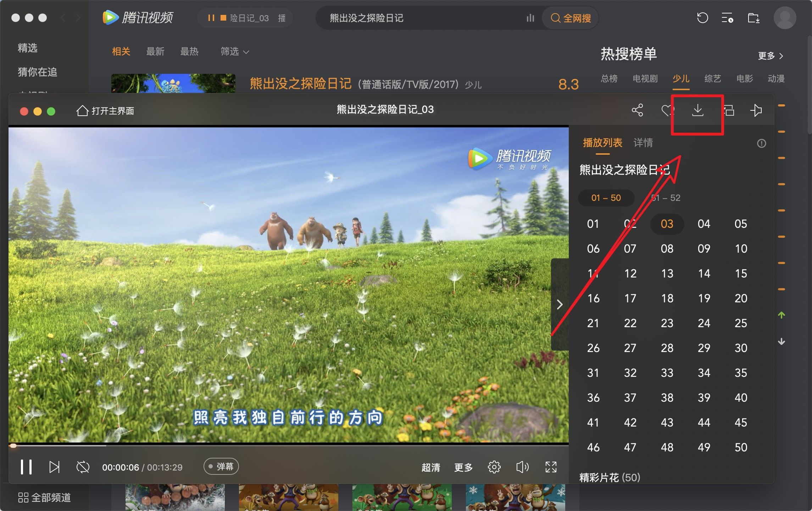The image size is (812, 511).
Task: Click the 熊出没 result thumbnail in main window
Action: tap(173, 83)
